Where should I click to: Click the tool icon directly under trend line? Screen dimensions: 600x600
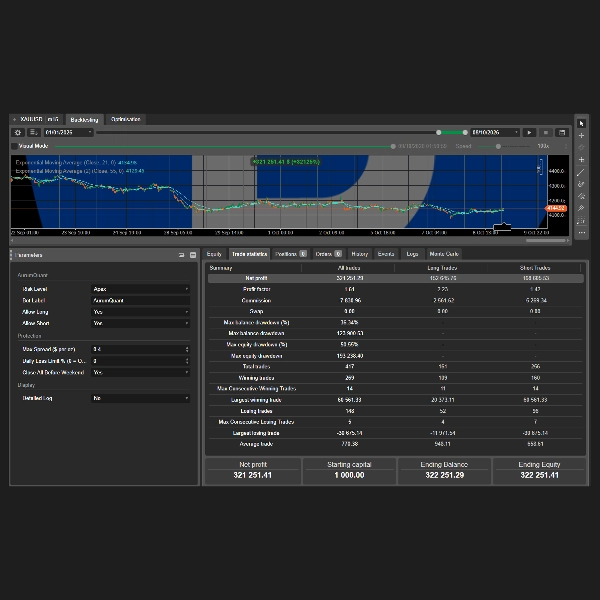[x=581, y=184]
